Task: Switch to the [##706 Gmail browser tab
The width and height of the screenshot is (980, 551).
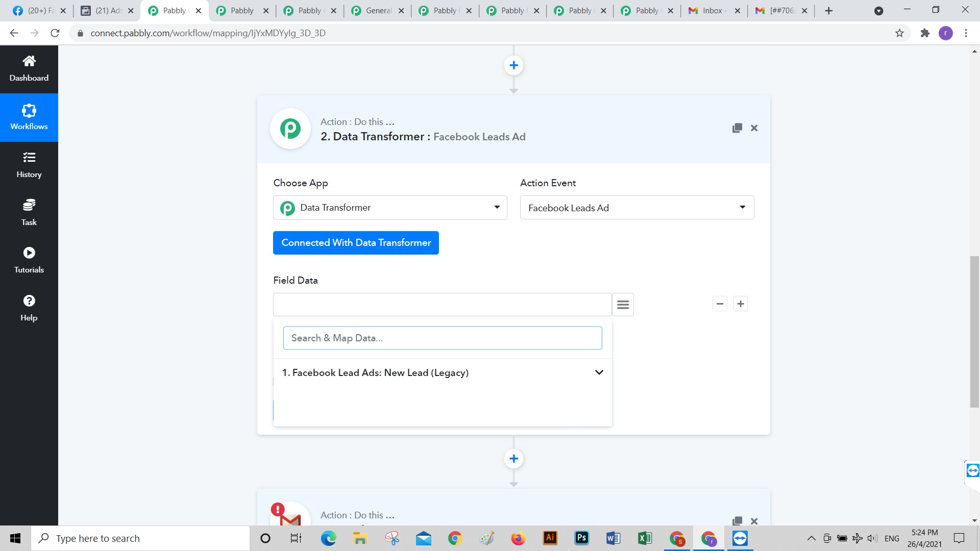Action: (781, 11)
